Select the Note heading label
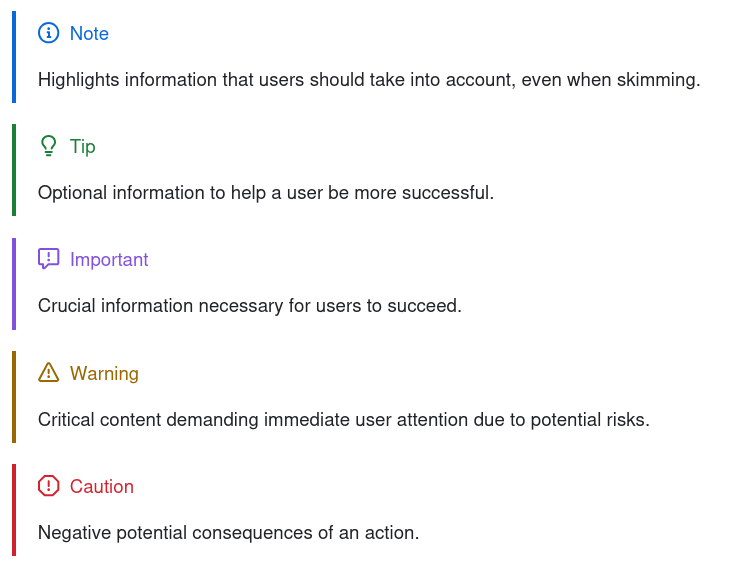This screenshot has width=734, height=573. [89, 34]
